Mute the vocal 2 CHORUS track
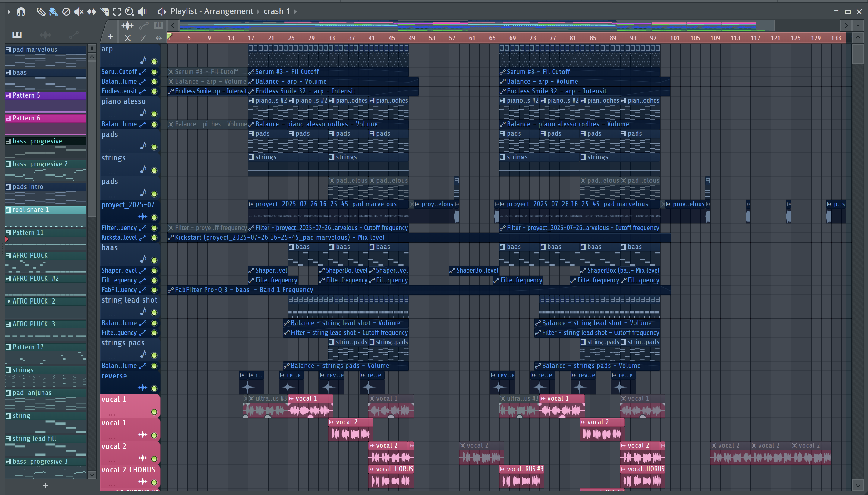 coord(154,482)
